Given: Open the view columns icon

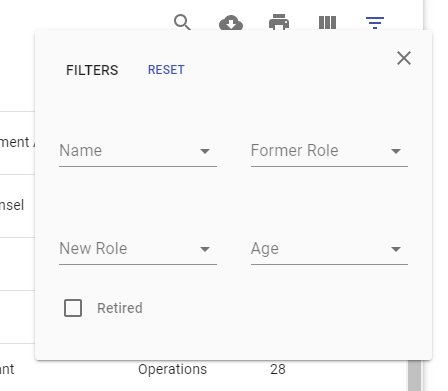Looking at the screenshot, I should click(327, 23).
